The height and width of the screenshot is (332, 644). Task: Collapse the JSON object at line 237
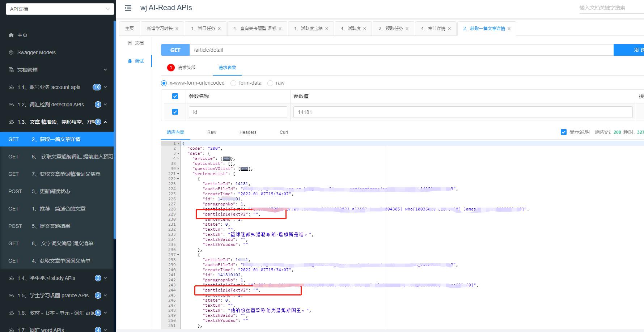coord(178,255)
